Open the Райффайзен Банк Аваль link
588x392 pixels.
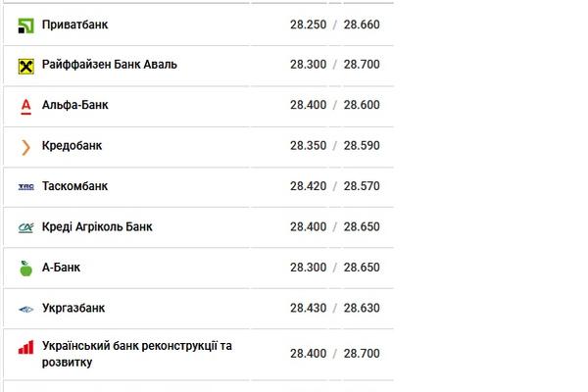(x=109, y=65)
